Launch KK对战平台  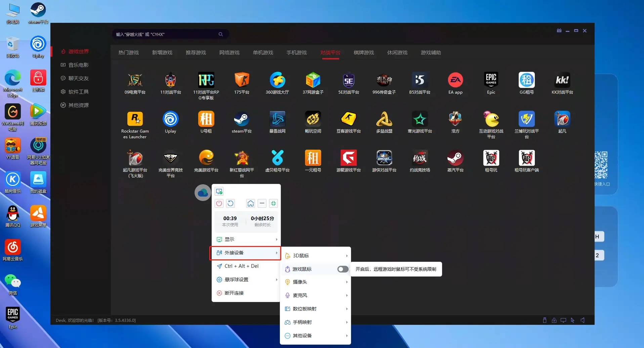click(x=562, y=83)
